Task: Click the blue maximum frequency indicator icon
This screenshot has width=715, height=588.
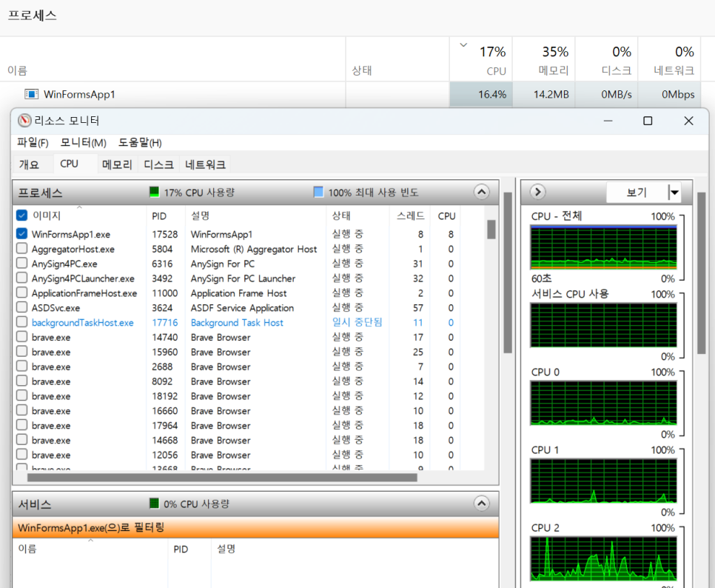Action: coord(318,193)
